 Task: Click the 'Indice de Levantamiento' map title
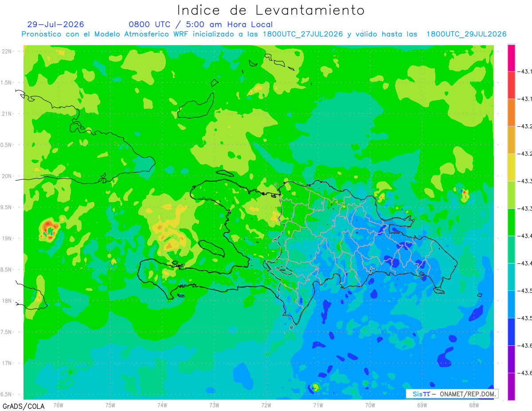[x=271, y=10]
